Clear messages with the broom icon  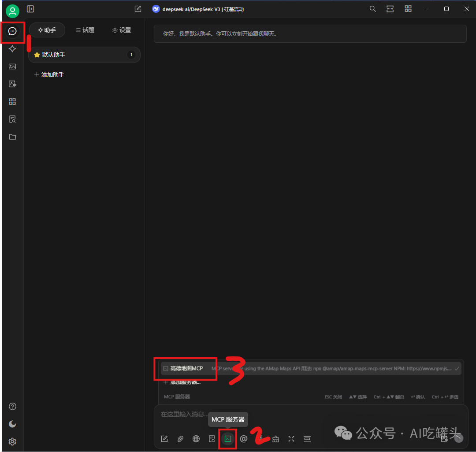click(275, 439)
